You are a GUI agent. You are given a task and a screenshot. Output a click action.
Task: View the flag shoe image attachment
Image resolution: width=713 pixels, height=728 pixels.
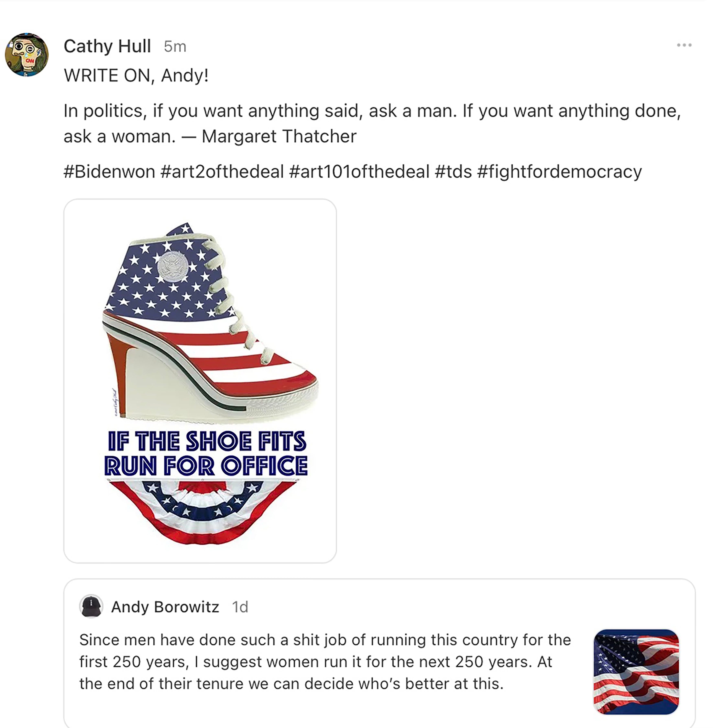pyautogui.click(x=200, y=381)
